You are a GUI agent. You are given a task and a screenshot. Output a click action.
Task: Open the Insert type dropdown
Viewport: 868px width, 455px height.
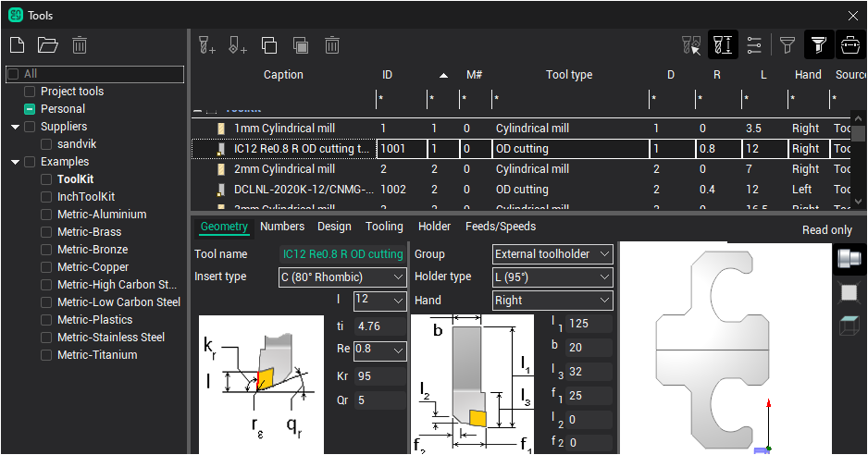(342, 277)
